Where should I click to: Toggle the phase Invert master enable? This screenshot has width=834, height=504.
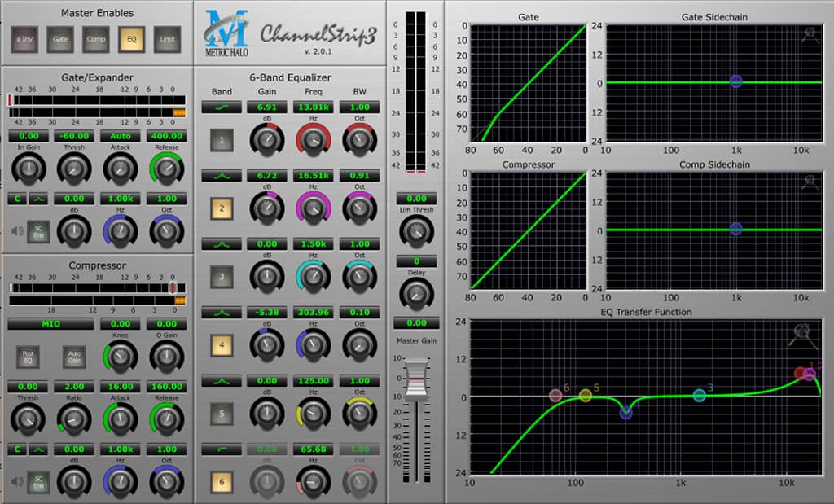tap(24, 39)
